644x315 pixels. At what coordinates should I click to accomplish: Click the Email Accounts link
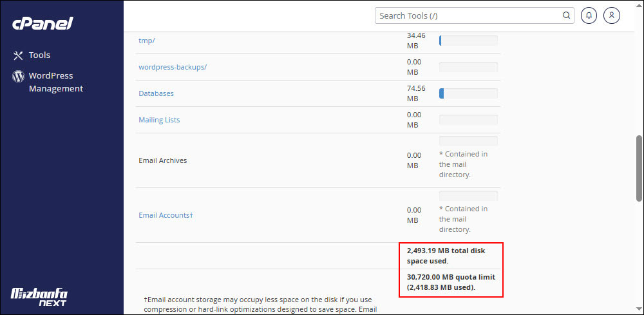point(166,215)
